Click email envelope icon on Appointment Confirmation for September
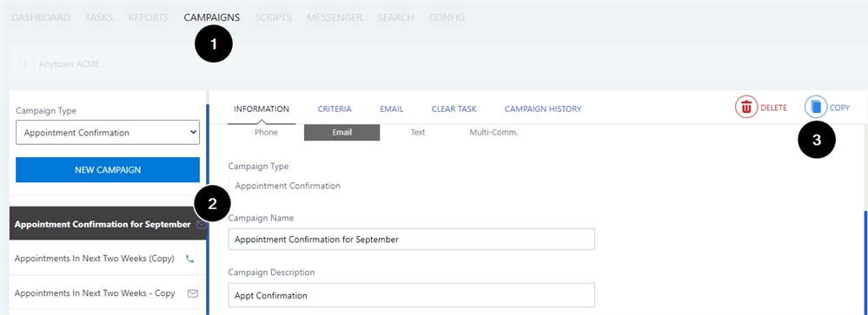This screenshot has height=315, width=868. point(202,225)
